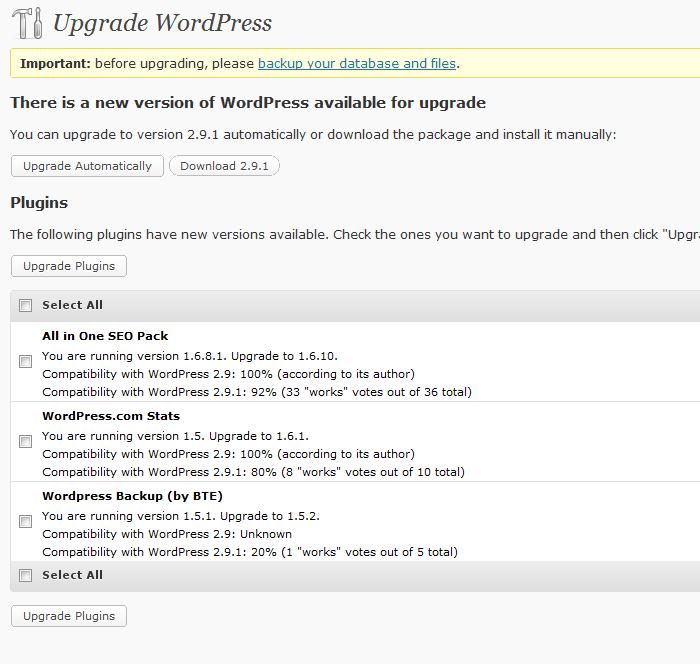Click the text 'Upgrade to 1.5.2.'

pyautogui.click(x=270, y=516)
